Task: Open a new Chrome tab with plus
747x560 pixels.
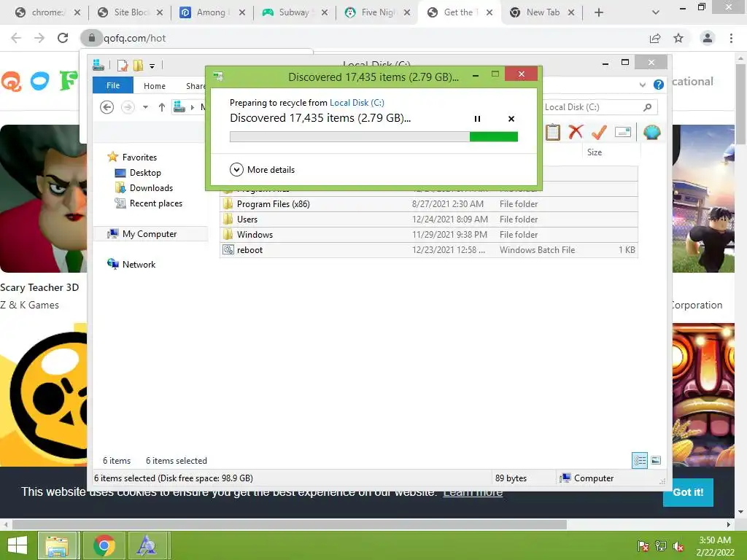Action: [x=599, y=12]
